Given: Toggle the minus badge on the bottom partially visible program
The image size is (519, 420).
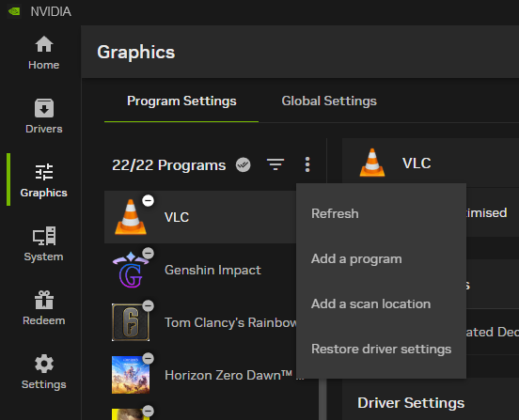Looking at the screenshot, I should (148, 411).
